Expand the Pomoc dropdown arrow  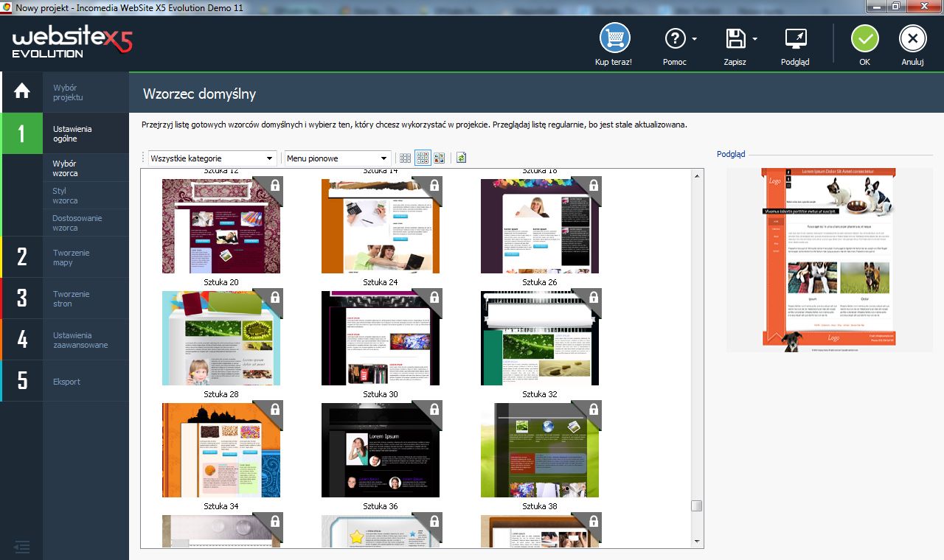click(695, 38)
